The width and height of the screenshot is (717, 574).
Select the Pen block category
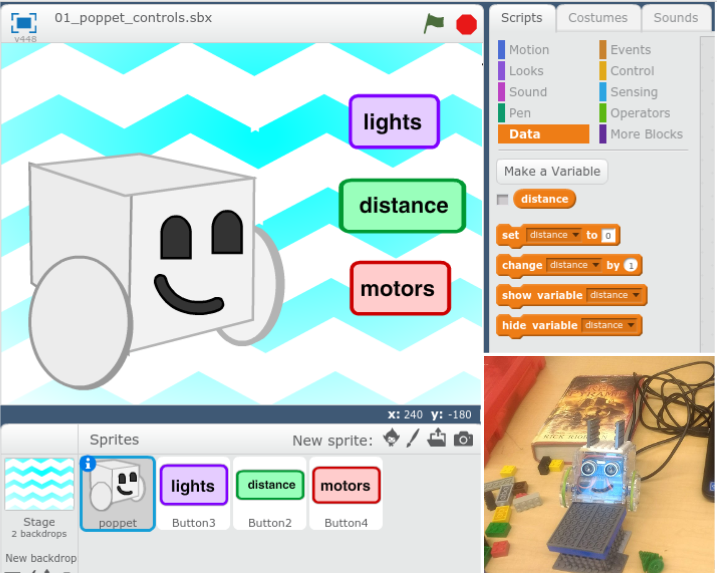pos(515,113)
